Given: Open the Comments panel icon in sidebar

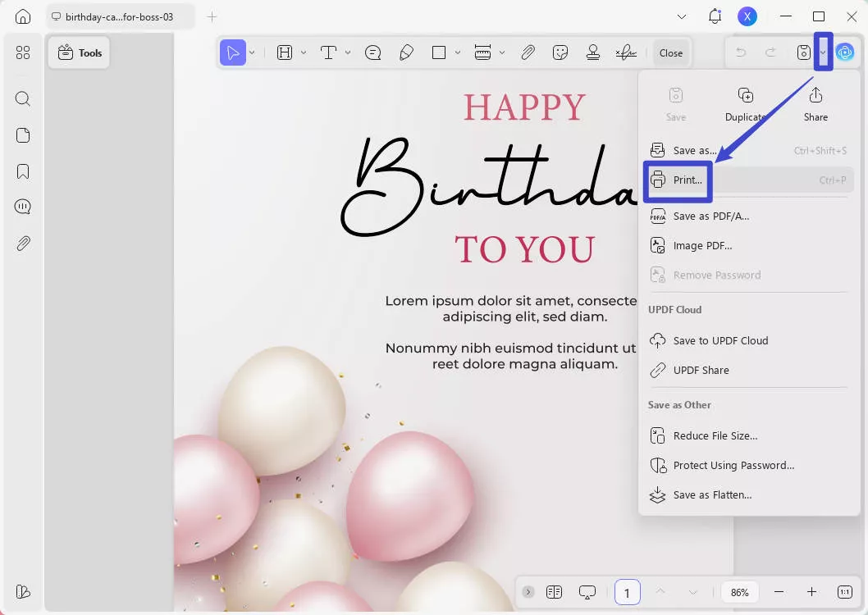Looking at the screenshot, I should (x=23, y=207).
